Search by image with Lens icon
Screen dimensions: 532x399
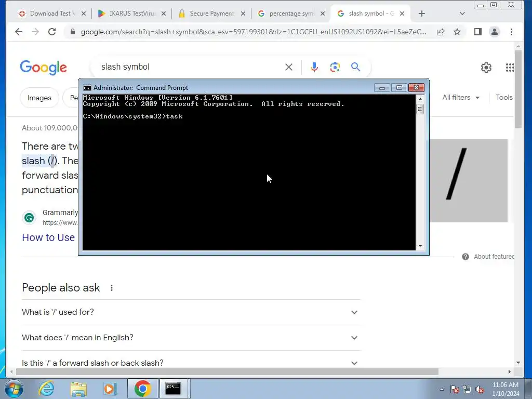point(335,67)
